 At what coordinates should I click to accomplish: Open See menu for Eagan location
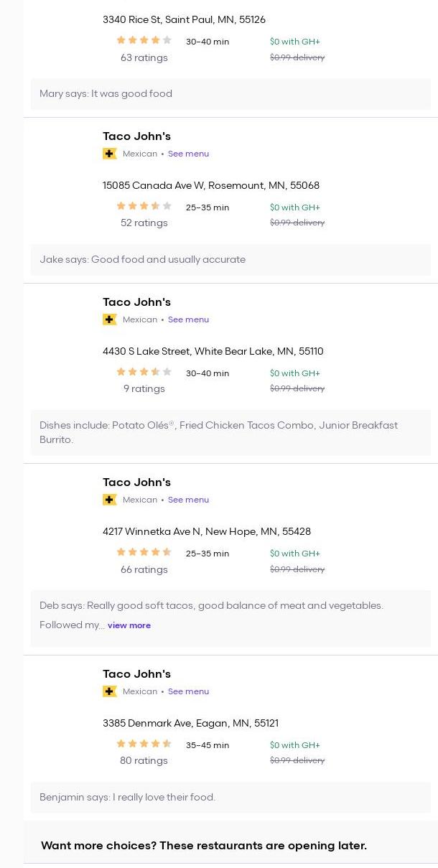click(x=188, y=691)
